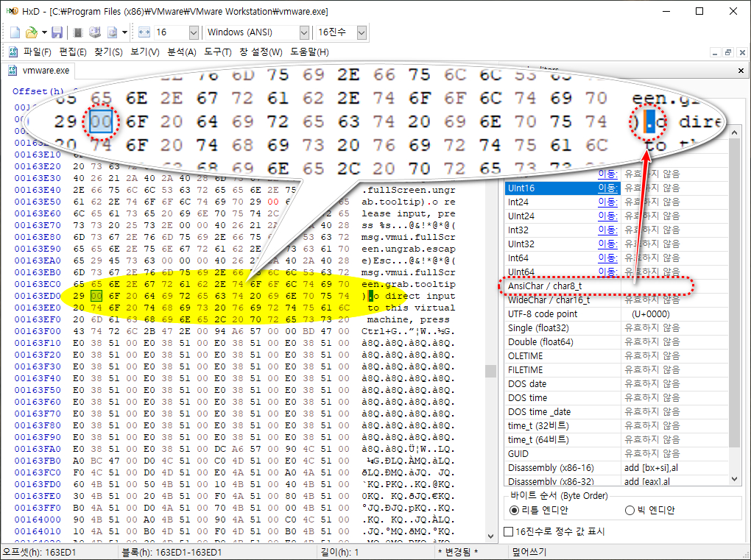
Task: Select the FILETIME row
Action: (x=616, y=369)
